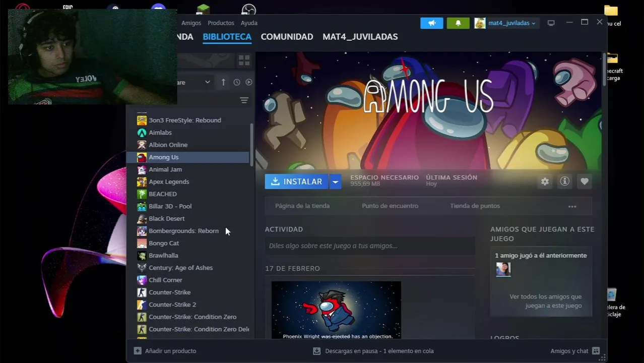Screen dimensions: 644x363
Task: Open Tienda de puntos link
Action: 475,206
